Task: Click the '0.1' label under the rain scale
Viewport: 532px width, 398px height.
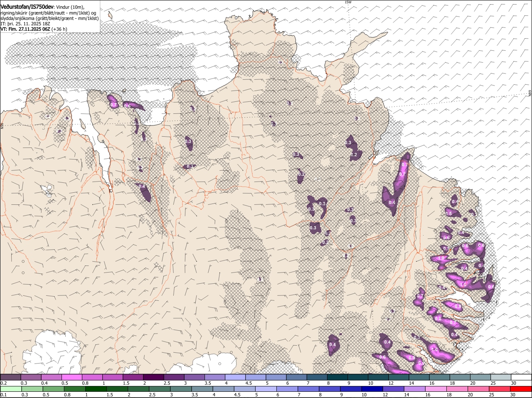Action: [x=3, y=395]
